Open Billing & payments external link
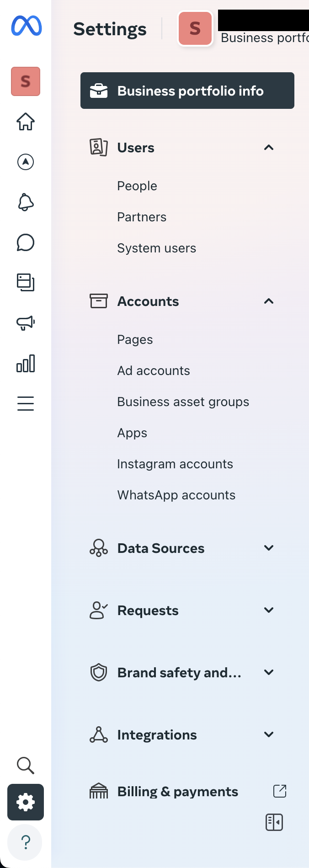This screenshot has width=309, height=868. (280, 791)
